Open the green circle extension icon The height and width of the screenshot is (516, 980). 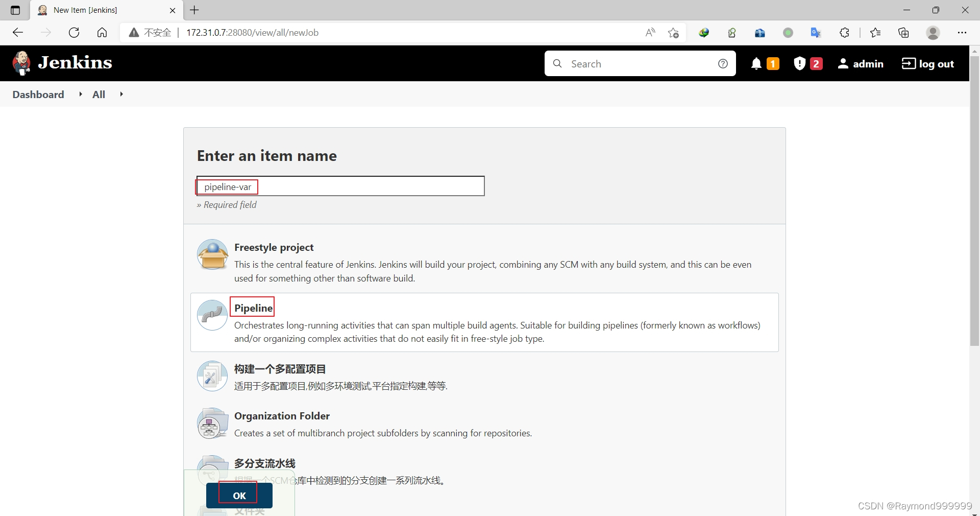(788, 33)
